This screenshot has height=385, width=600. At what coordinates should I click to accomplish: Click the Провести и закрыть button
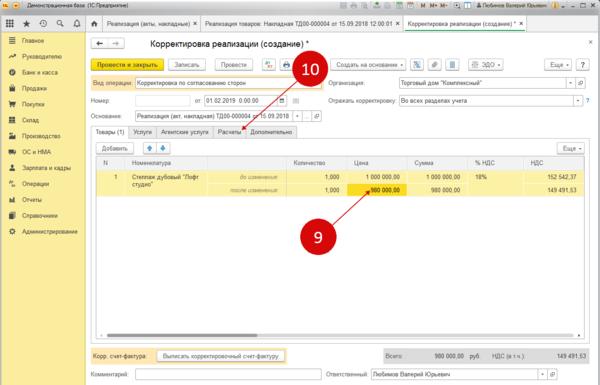pos(127,65)
